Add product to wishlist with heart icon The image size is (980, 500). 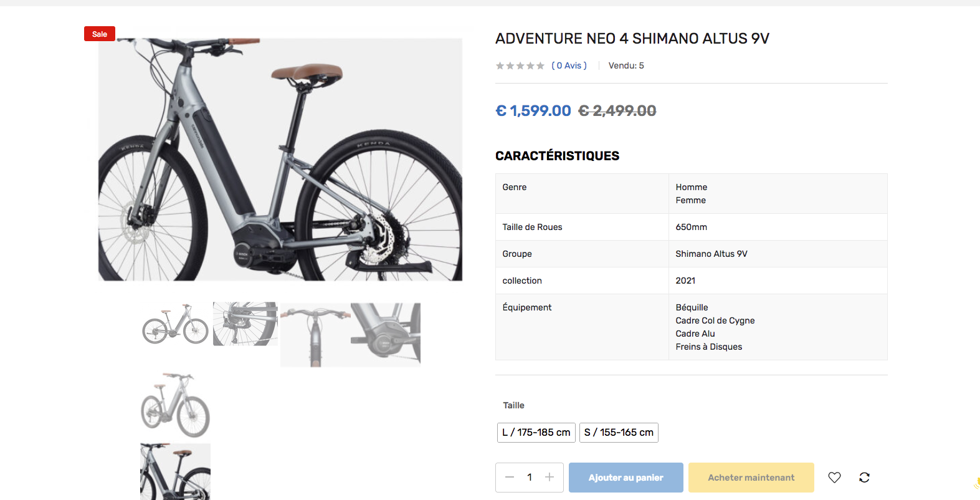point(834,478)
